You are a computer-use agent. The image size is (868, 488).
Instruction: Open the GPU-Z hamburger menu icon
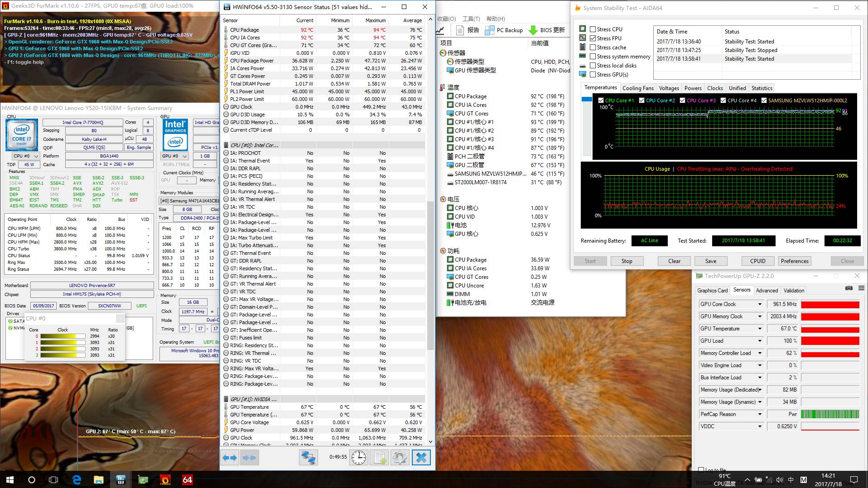[x=861, y=288]
